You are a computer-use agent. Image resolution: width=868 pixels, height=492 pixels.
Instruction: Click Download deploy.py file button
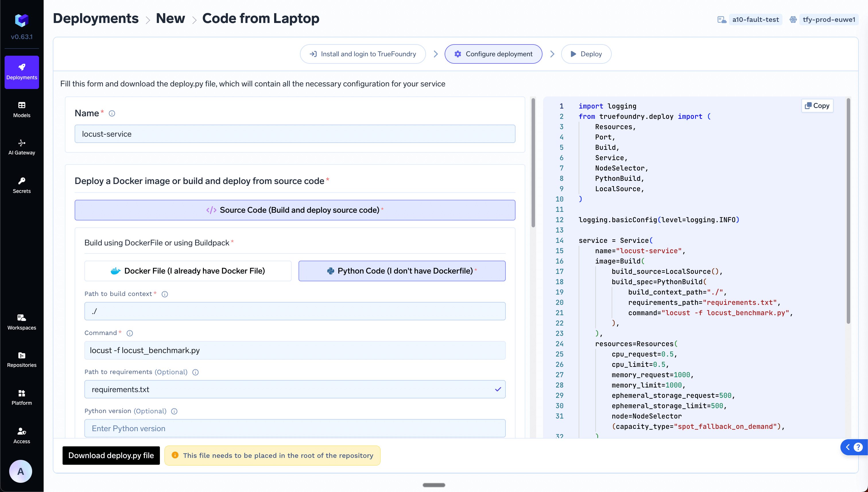[x=111, y=456]
